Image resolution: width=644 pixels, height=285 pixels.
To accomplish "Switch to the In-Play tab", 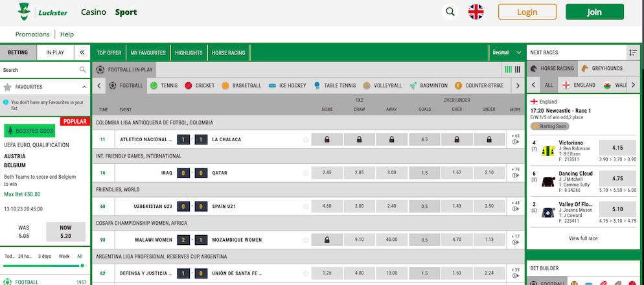I will (x=55, y=52).
